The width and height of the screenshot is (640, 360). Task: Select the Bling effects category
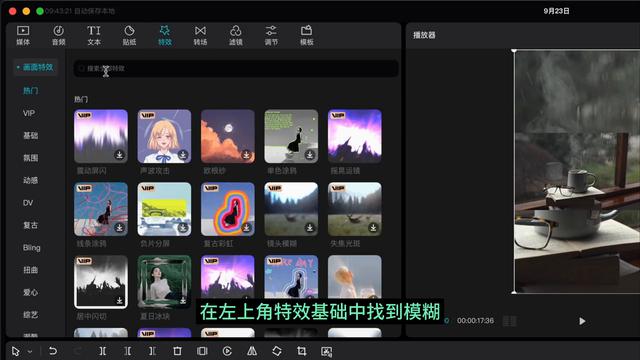point(31,248)
